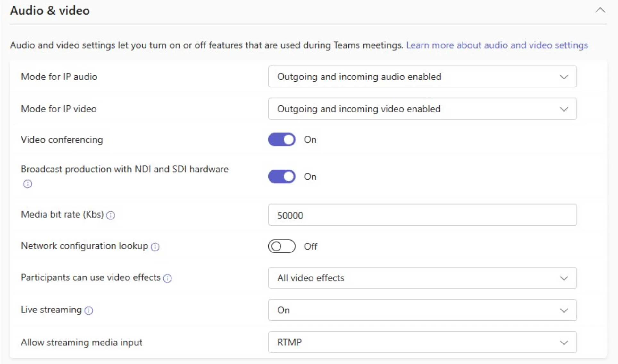
Task: Click the Mode for IP audio label
Action: [59, 77]
